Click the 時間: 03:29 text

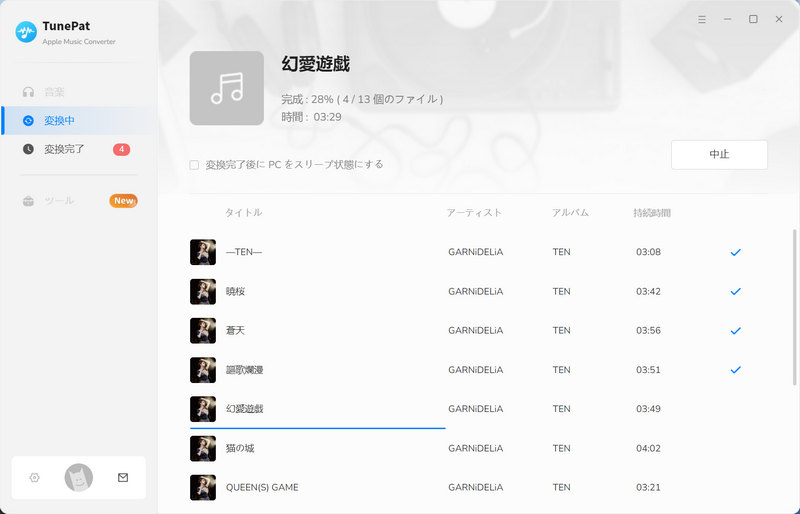[311, 117]
